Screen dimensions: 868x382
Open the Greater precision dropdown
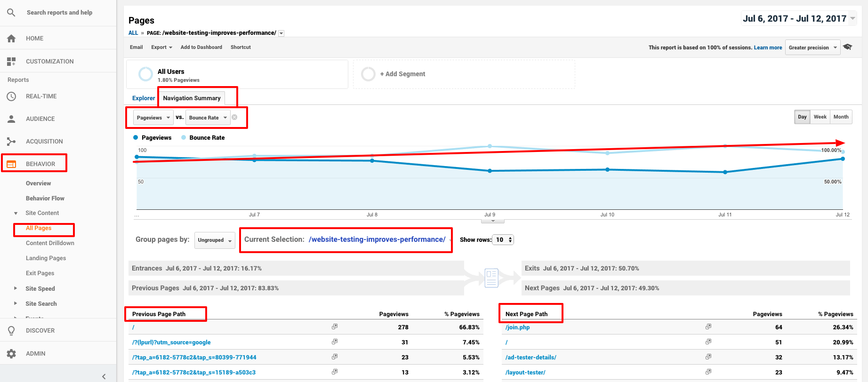tap(812, 48)
